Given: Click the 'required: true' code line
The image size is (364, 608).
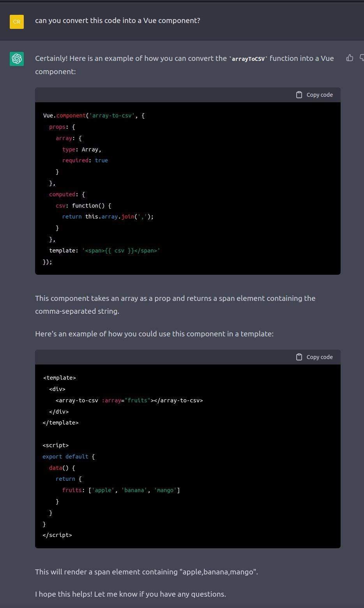Looking at the screenshot, I should [85, 160].
